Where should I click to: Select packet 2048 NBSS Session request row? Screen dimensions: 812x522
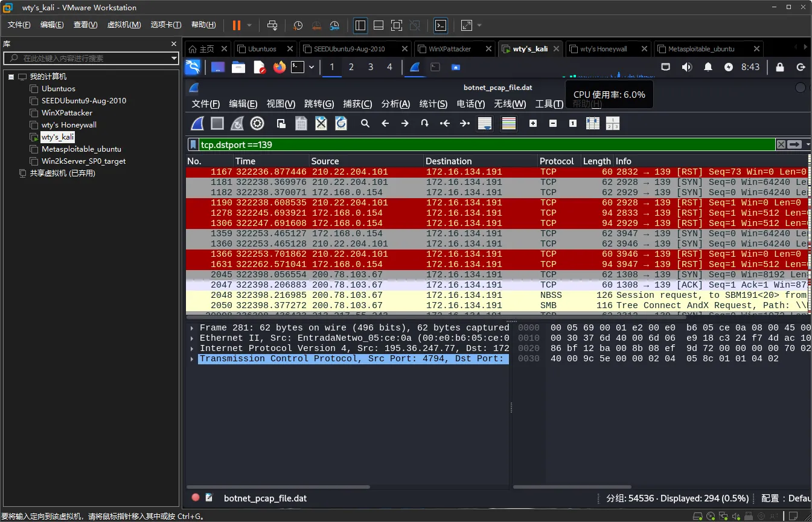click(x=498, y=295)
